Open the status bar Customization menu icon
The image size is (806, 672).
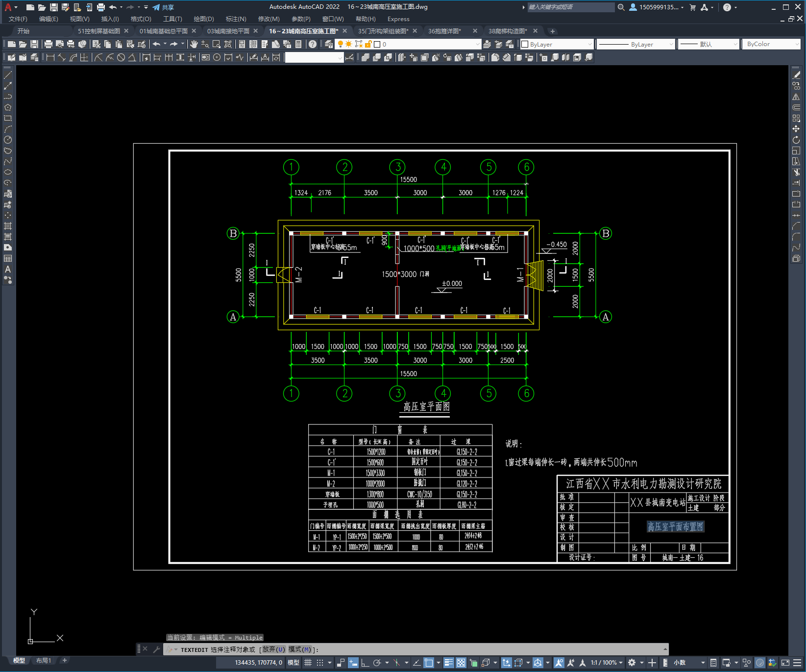797,663
